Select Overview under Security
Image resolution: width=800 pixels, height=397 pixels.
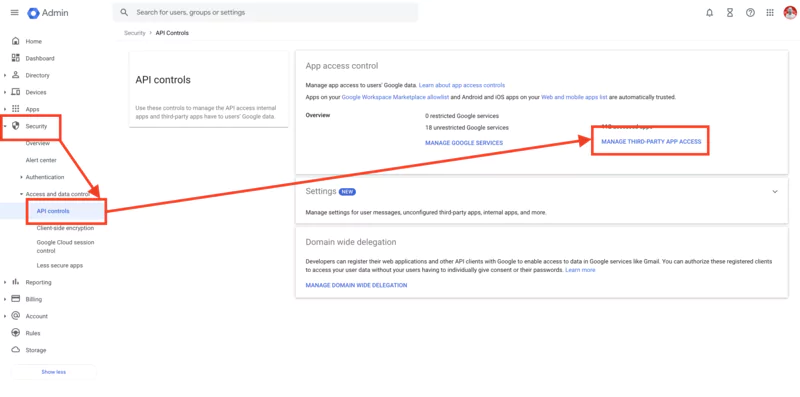click(x=38, y=143)
